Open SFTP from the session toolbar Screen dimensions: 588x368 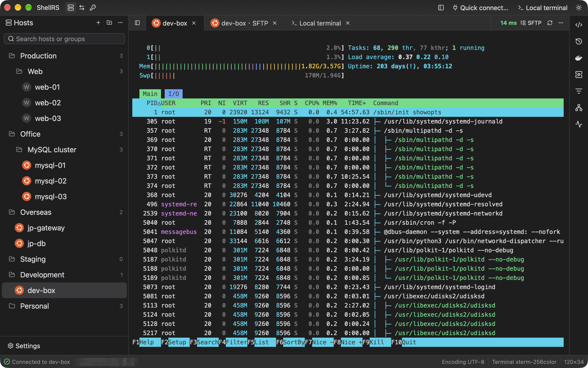(x=531, y=23)
